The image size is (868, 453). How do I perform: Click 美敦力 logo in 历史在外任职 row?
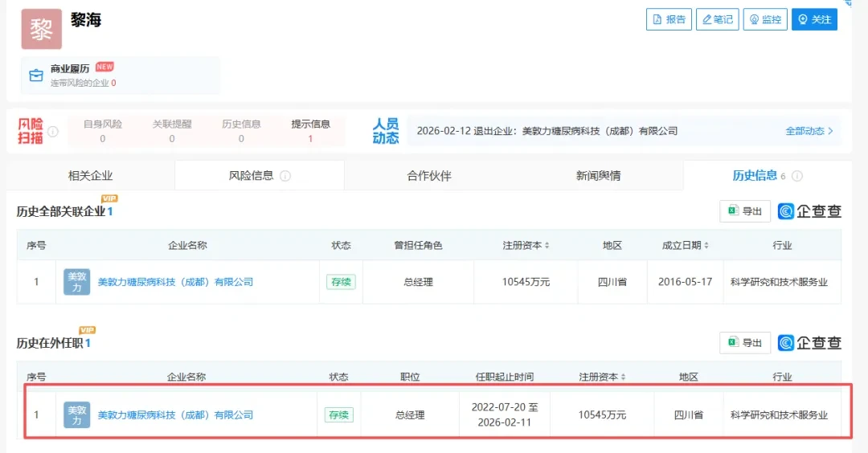tap(77, 414)
